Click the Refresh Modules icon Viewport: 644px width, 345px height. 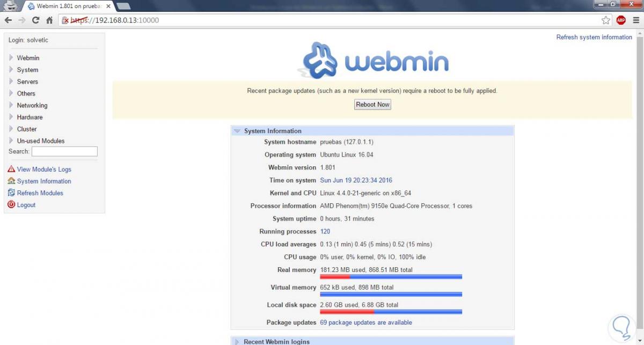click(x=11, y=193)
